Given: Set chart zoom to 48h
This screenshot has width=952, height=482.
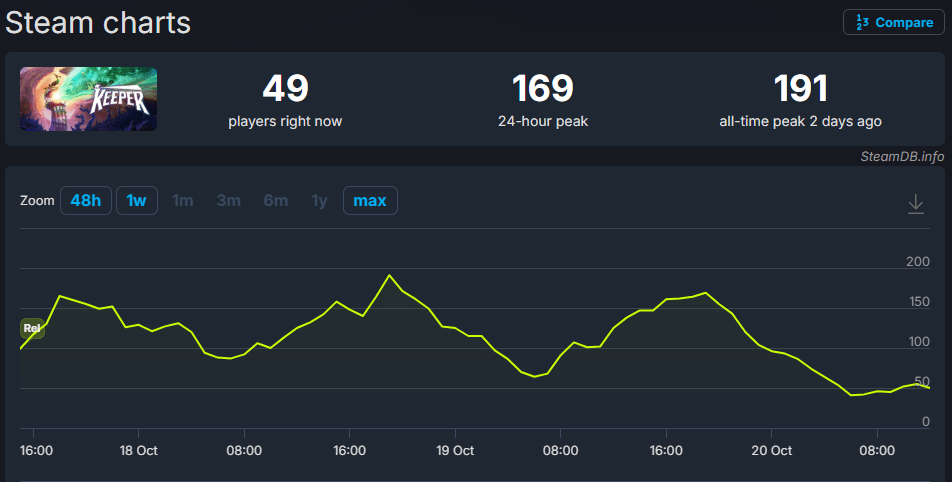Looking at the screenshot, I should 85,201.
